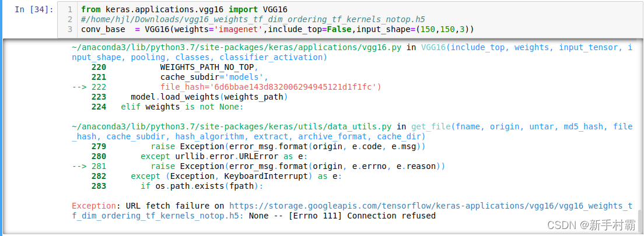The width and height of the screenshot is (644, 236).
Task: Click the WEIGHTS_PATH_NO_TOP line 220
Action: coord(209,68)
